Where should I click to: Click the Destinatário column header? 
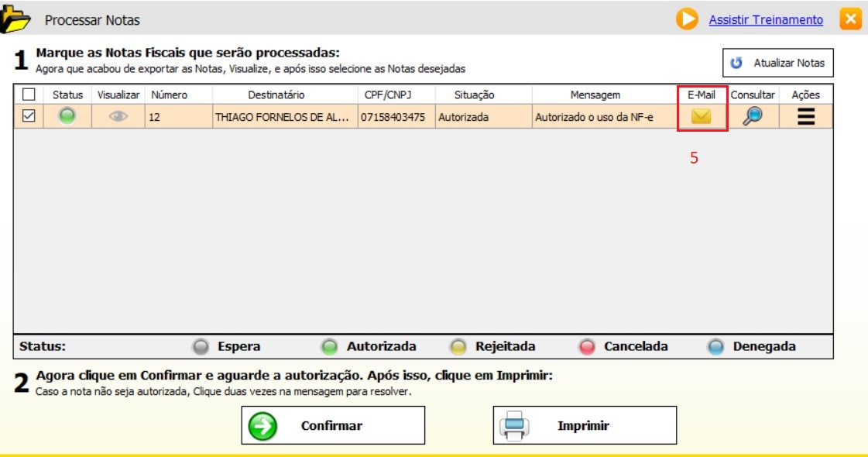tap(276, 94)
